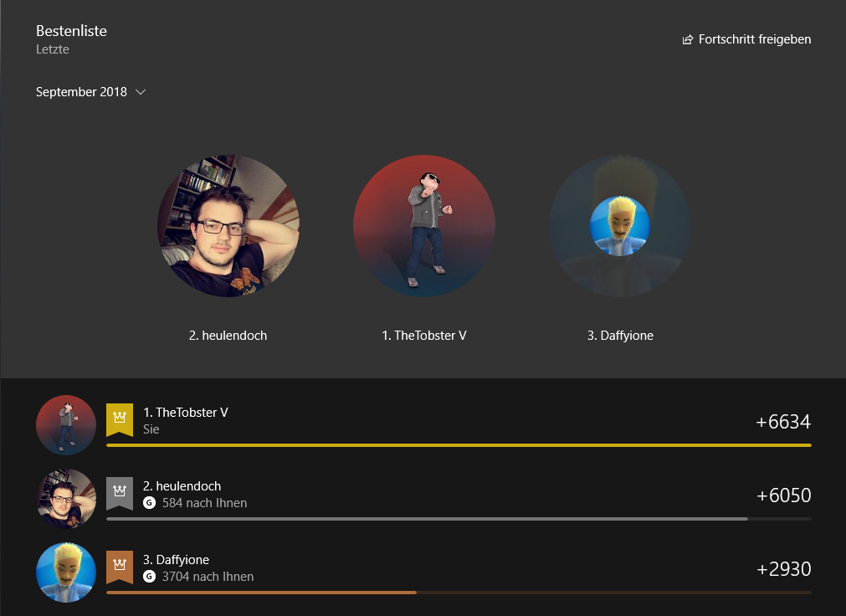Click the "584 nach Ihnen" text
Screen dimensions: 846x616
pos(204,503)
